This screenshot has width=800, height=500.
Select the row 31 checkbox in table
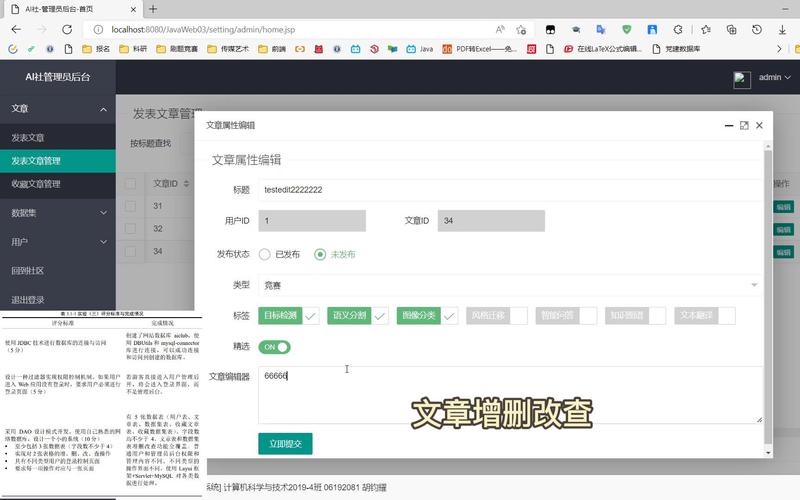click(x=131, y=206)
